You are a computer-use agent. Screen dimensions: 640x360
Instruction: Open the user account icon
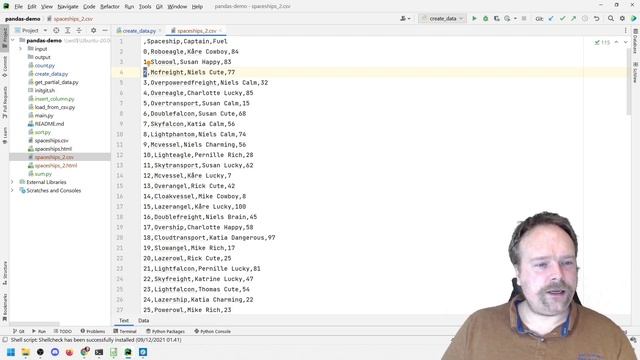click(x=405, y=18)
